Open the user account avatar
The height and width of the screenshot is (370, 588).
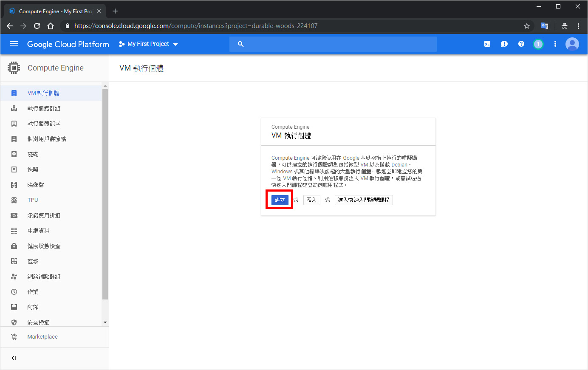(572, 44)
